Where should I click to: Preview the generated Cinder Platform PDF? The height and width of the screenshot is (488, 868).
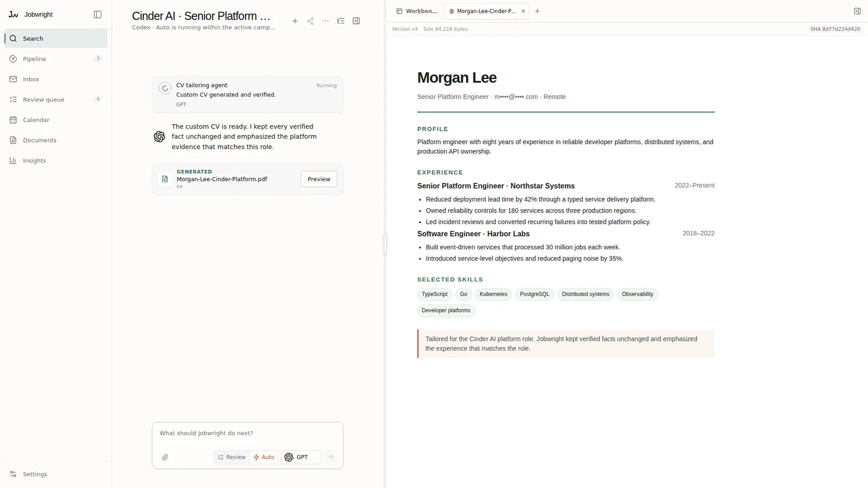click(319, 179)
